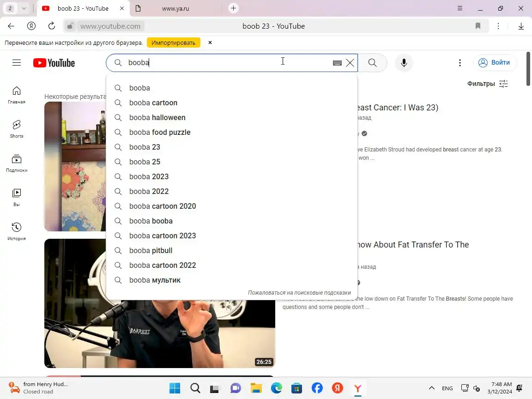View site connection lock info
532x399 pixels.
coord(70,26)
